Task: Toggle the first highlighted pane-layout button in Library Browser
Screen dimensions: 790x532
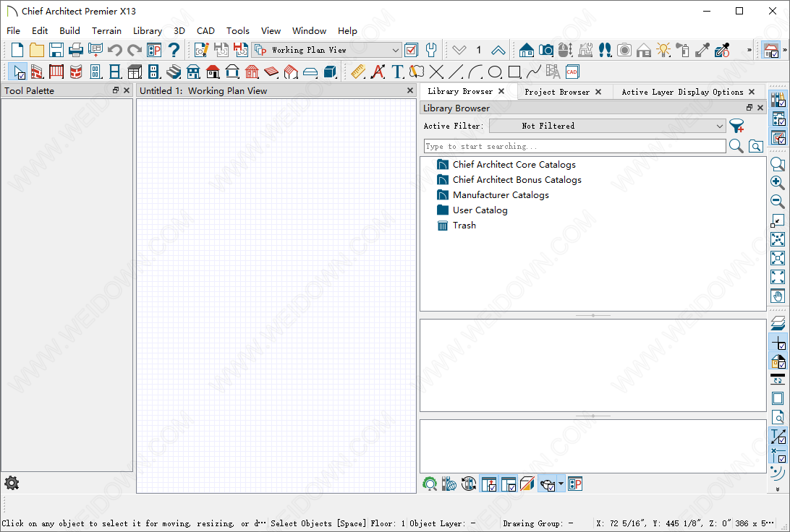Action: pyautogui.click(x=489, y=484)
